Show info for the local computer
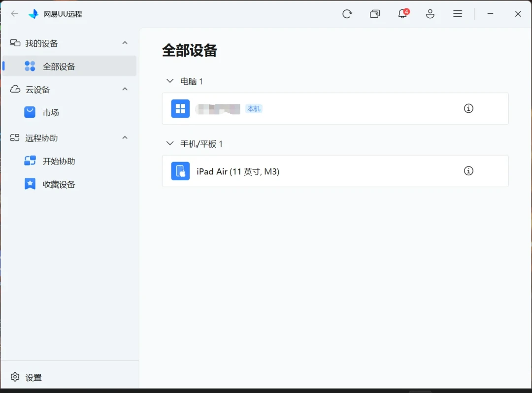Image resolution: width=532 pixels, height=393 pixels. (468, 108)
